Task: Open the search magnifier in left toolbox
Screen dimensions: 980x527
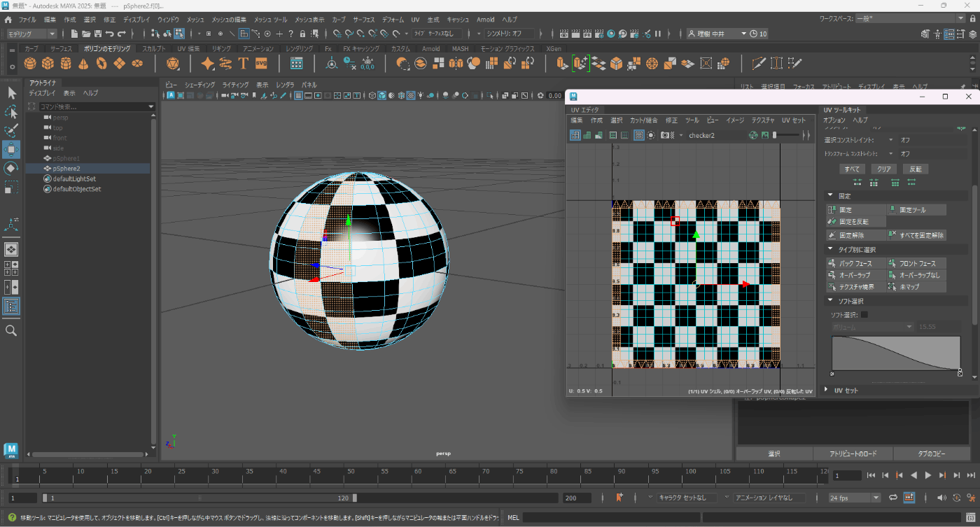Action: pos(11,330)
